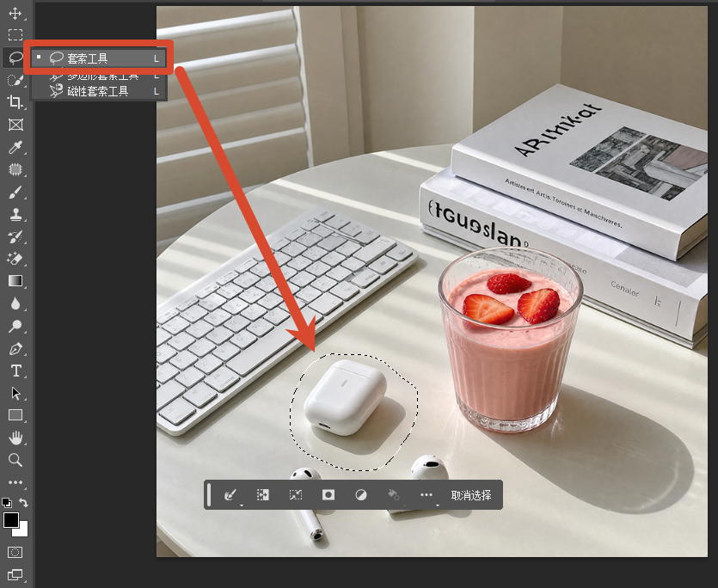Select the Brush tool

pyautogui.click(x=15, y=192)
